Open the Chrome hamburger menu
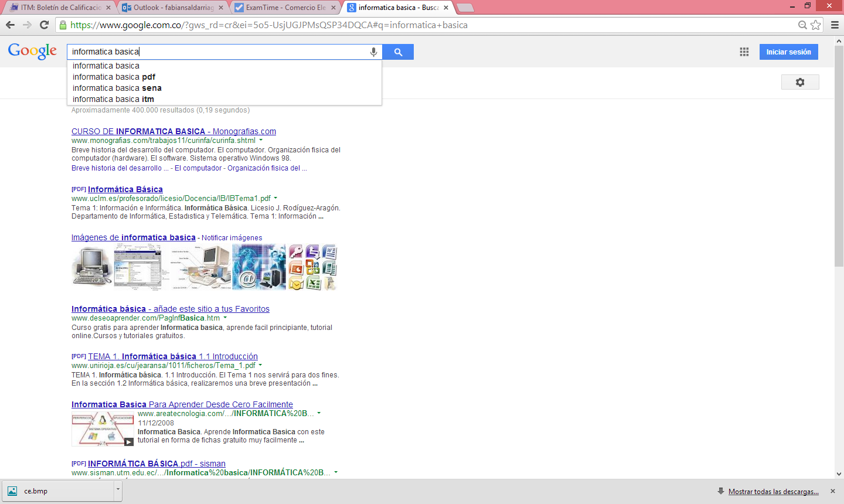The height and width of the screenshot is (504, 844). click(835, 25)
